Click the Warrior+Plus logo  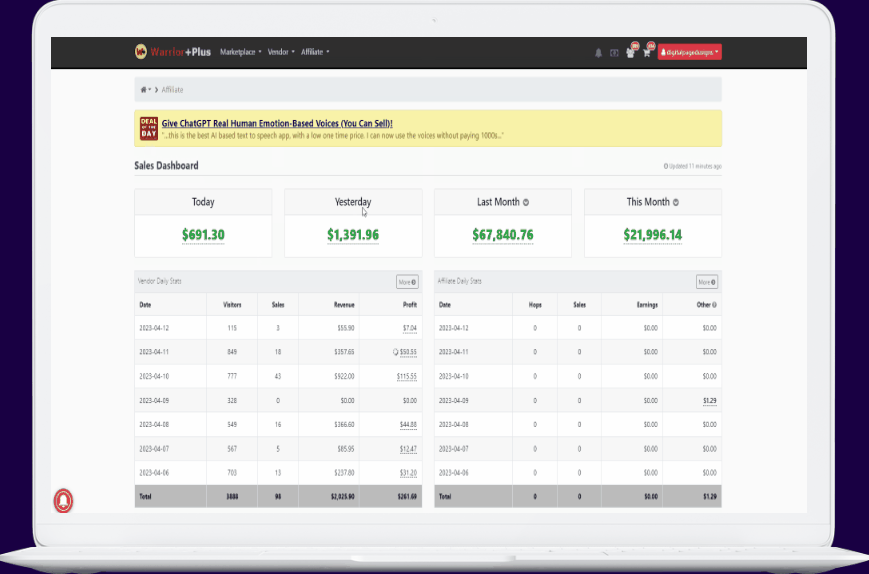tap(172, 52)
